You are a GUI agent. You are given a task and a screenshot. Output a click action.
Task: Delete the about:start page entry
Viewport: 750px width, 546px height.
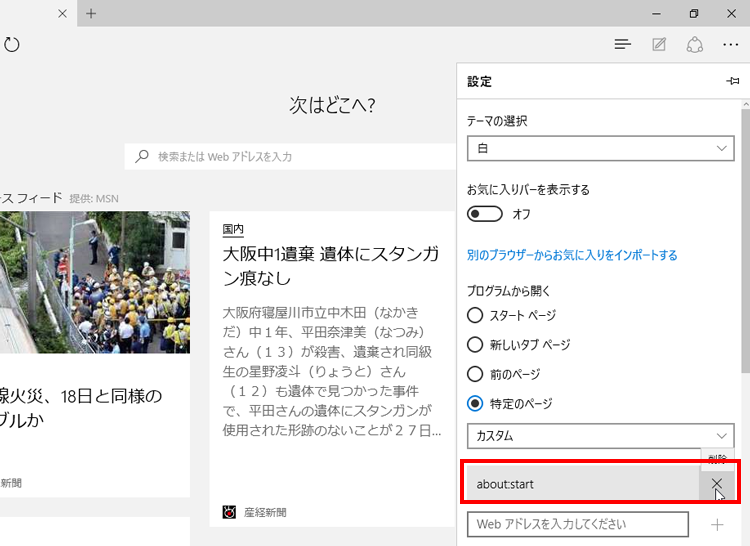click(717, 485)
